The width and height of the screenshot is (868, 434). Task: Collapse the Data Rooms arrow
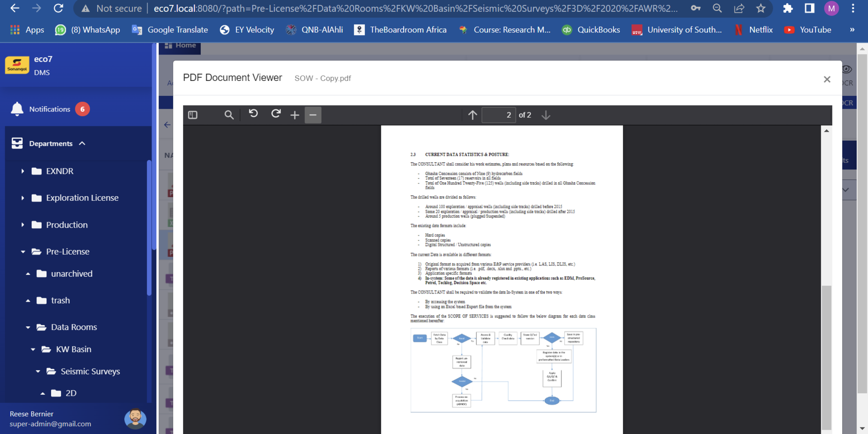28,327
